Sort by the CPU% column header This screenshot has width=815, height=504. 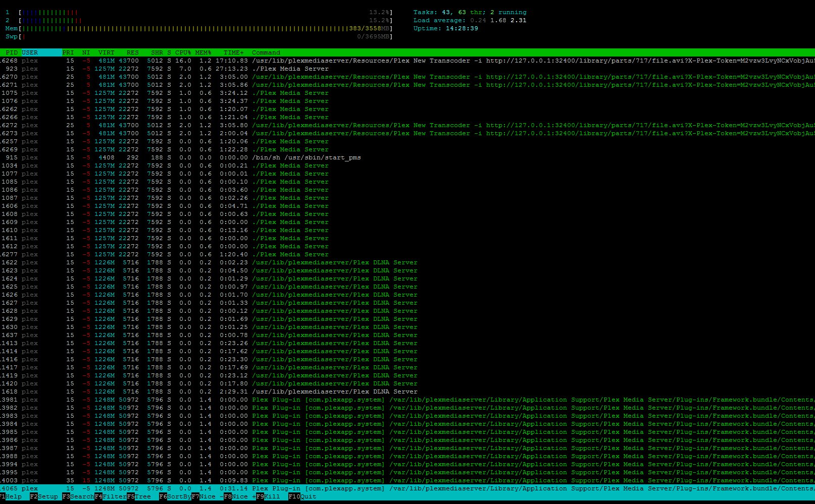point(183,52)
